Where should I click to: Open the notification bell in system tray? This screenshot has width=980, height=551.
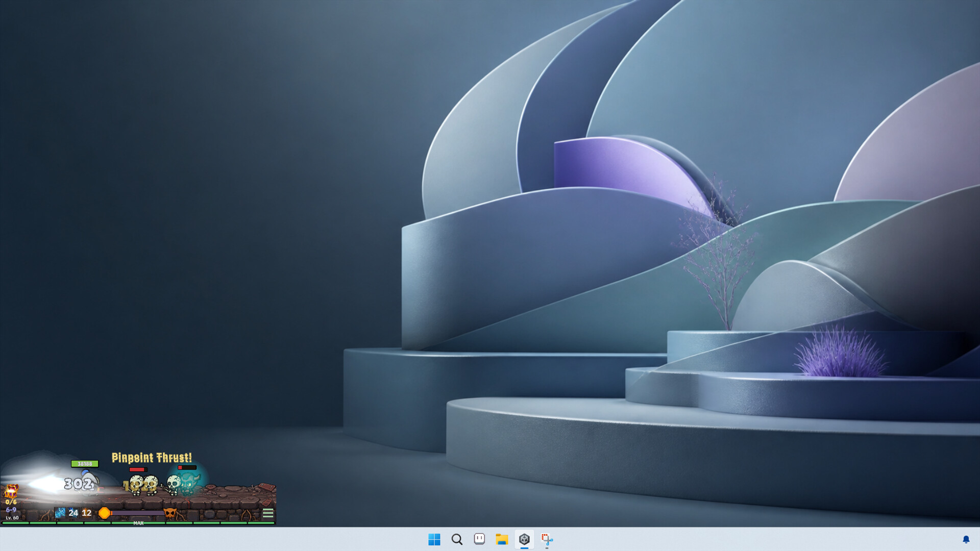tap(966, 539)
